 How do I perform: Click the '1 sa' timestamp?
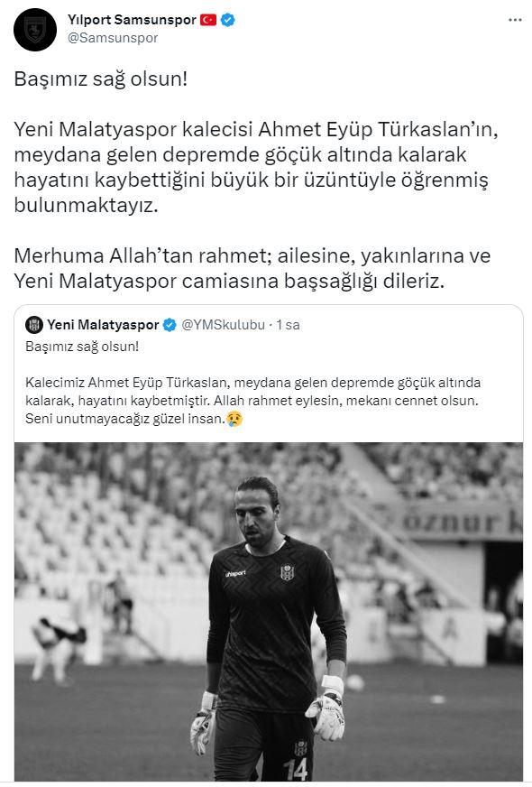point(288,325)
